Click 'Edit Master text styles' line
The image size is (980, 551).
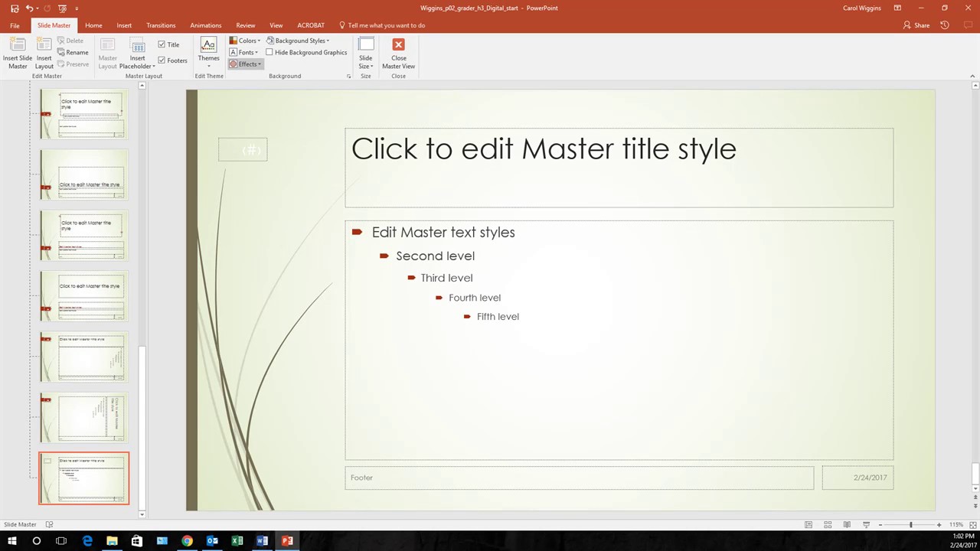pyautogui.click(x=443, y=232)
